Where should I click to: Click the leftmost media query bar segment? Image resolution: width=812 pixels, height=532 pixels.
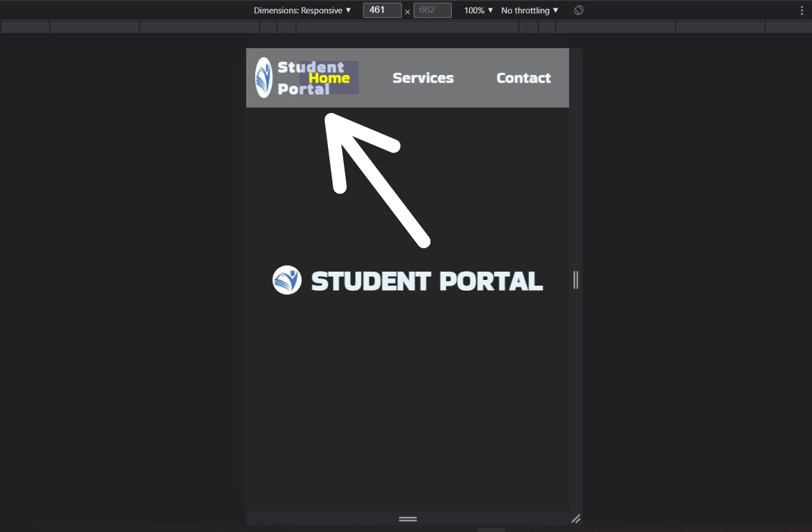click(25, 26)
